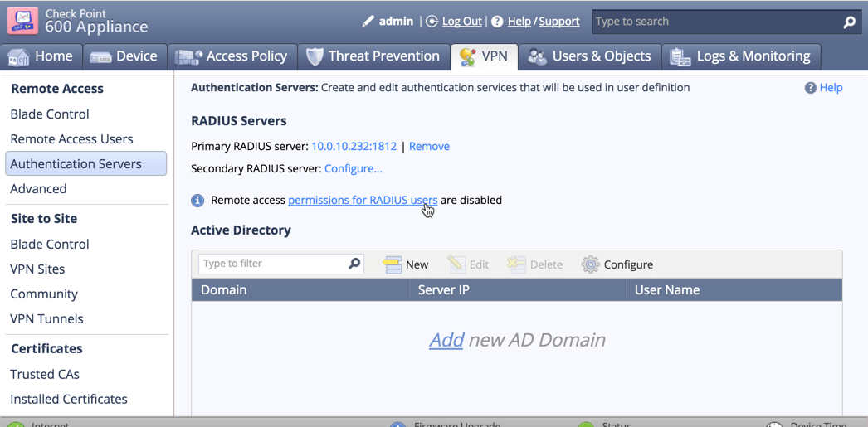Click the pencil icon next to admin

point(368,22)
